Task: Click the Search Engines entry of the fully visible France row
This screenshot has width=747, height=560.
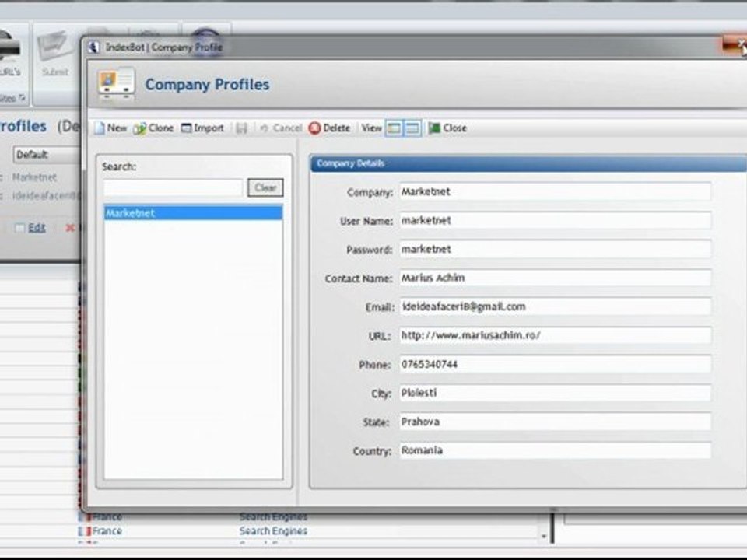Action: tap(273, 530)
